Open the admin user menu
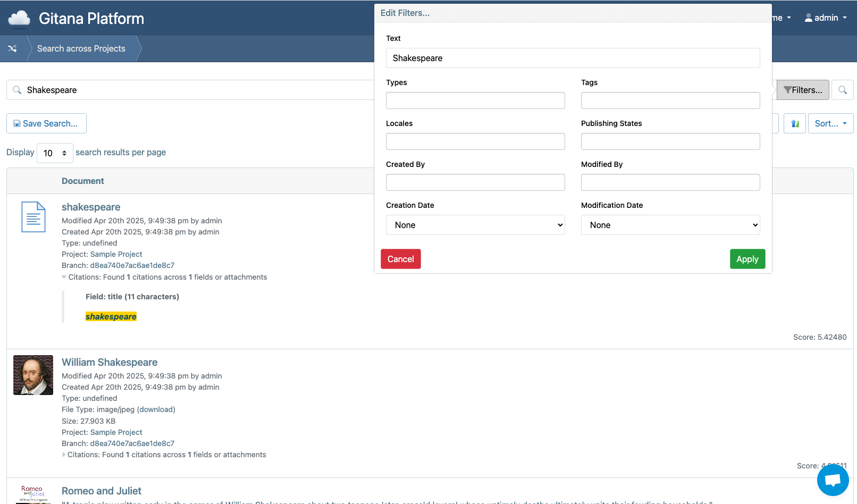Screen dimensions: 857x504 826,18
